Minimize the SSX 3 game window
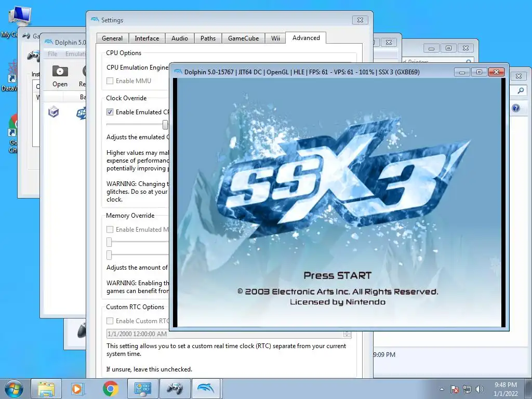 462,72
